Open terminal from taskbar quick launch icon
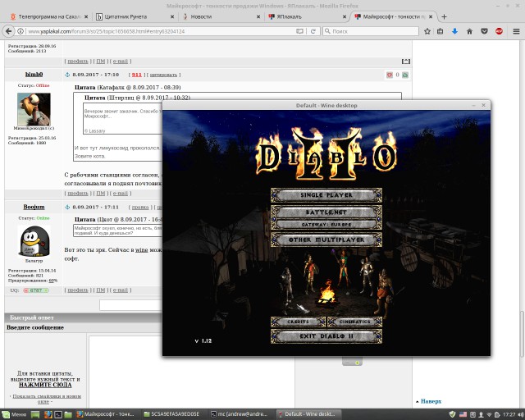 coord(58,414)
